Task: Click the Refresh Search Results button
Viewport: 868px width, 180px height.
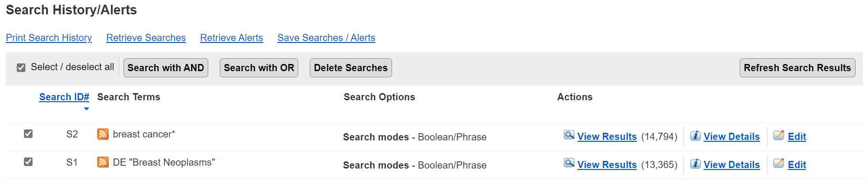Action: click(798, 68)
